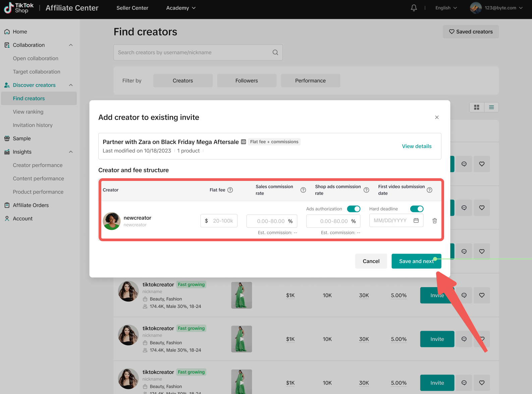Switch to grid view layout icon
The image size is (532, 394).
476,107
